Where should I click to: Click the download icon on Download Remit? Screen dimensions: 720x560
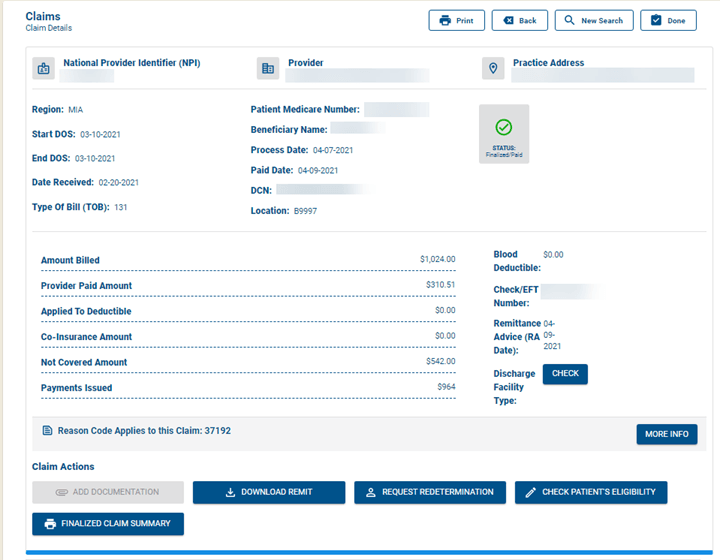[x=230, y=493]
